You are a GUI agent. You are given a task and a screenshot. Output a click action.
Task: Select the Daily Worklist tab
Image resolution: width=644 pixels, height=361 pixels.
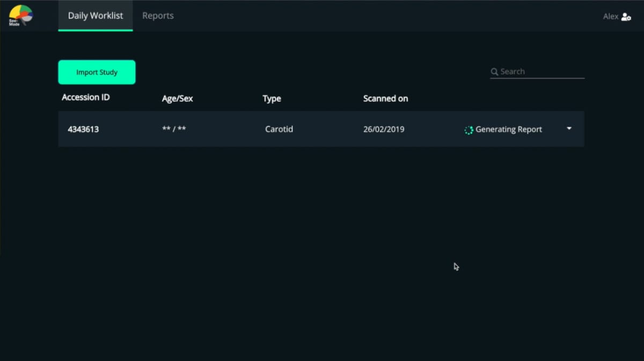tap(96, 16)
